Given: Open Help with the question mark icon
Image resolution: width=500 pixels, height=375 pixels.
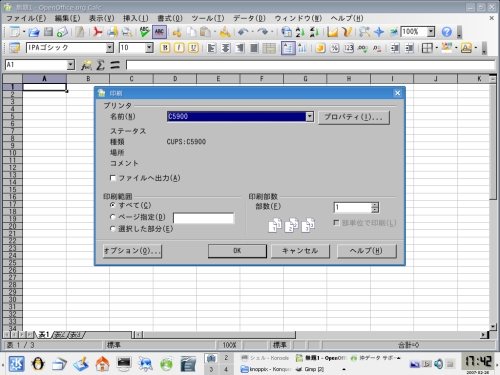Looking at the screenshot, I should 447,32.
